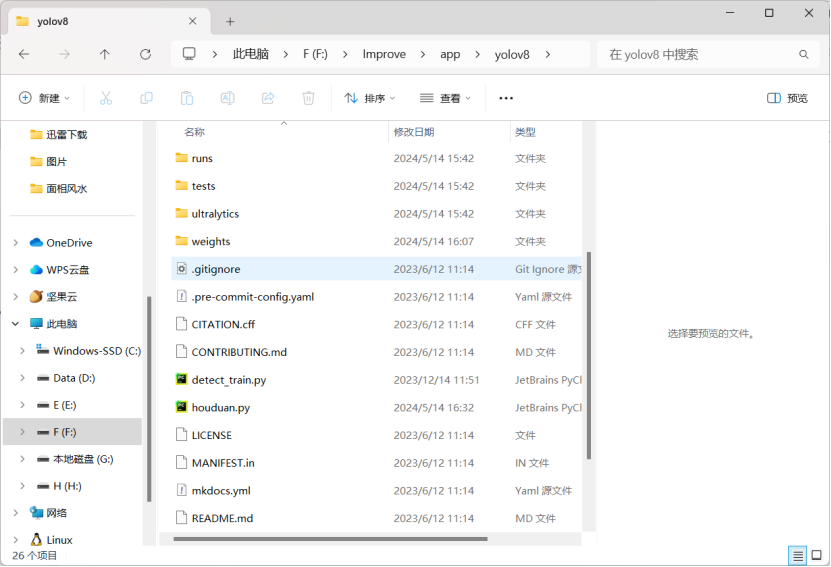This screenshot has height=567, width=831.
Task: Switch to large icons view in status bar
Action: coord(817,555)
